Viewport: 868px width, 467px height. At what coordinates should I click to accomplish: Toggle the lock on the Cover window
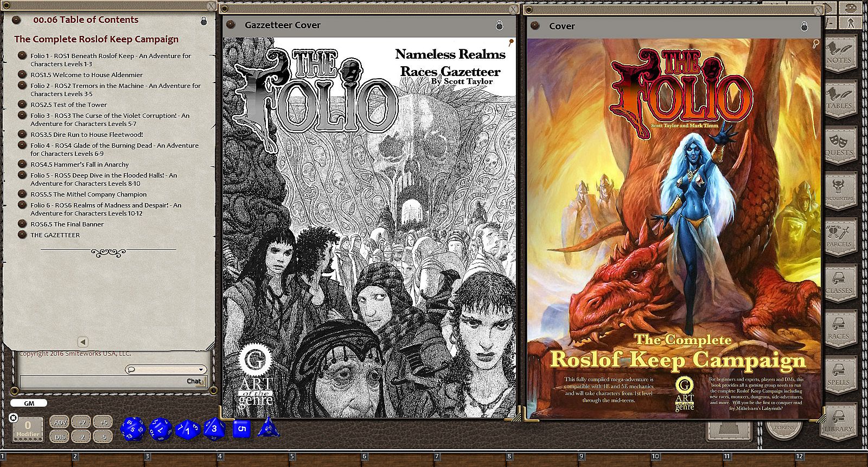[804, 26]
